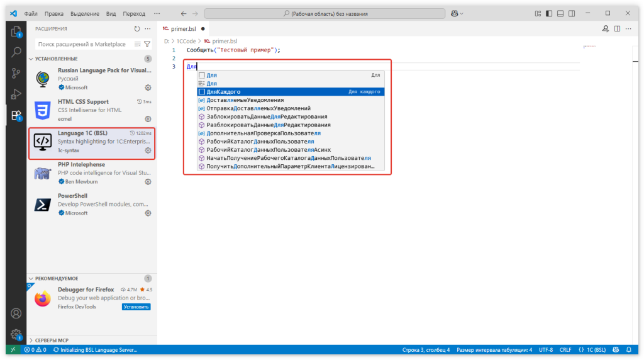
Task: Open remote window indicator in status bar
Action: tap(13, 350)
